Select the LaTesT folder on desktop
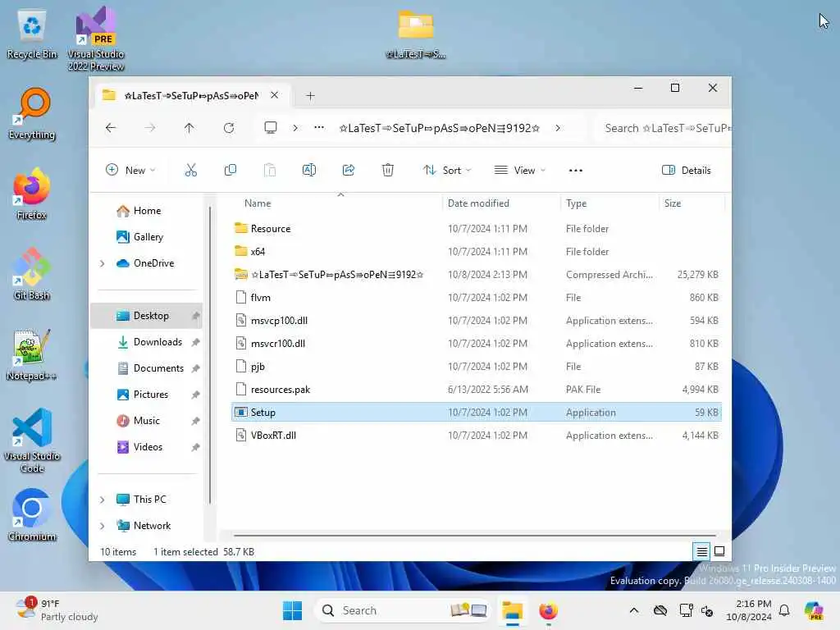This screenshot has height=630, width=840. [x=416, y=34]
